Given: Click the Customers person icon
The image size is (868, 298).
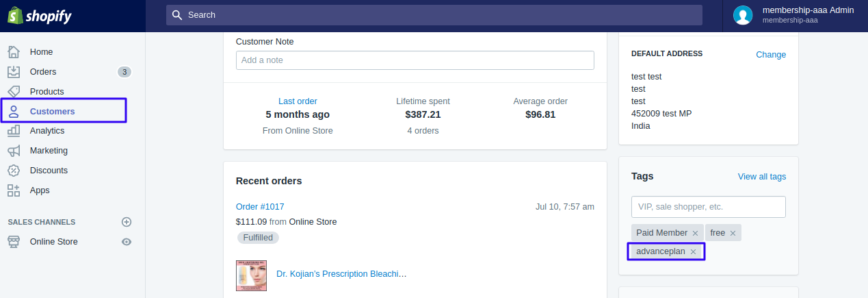Looking at the screenshot, I should [x=14, y=111].
